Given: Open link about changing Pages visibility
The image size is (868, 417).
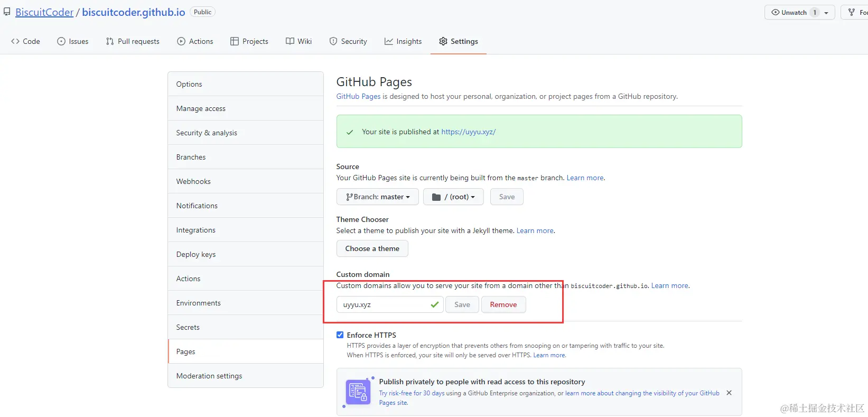Looking at the screenshot, I should point(642,393).
